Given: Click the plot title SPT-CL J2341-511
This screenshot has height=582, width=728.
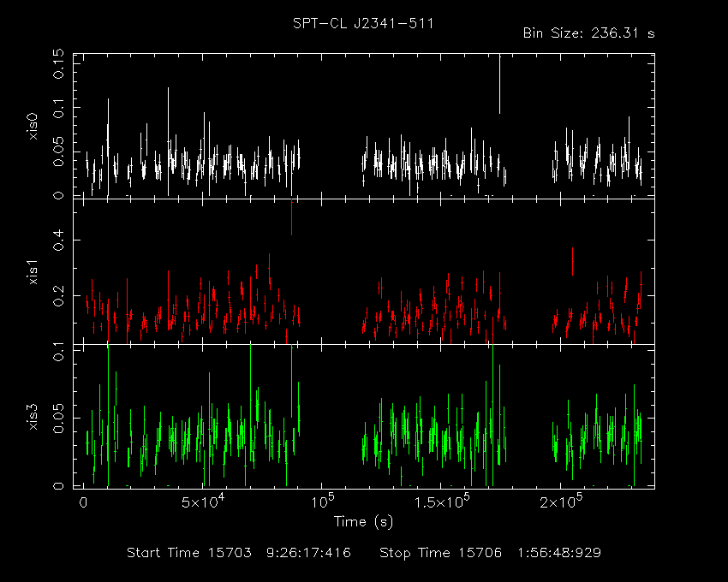Looking at the screenshot, I should pyautogui.click(x=363, y=23).
